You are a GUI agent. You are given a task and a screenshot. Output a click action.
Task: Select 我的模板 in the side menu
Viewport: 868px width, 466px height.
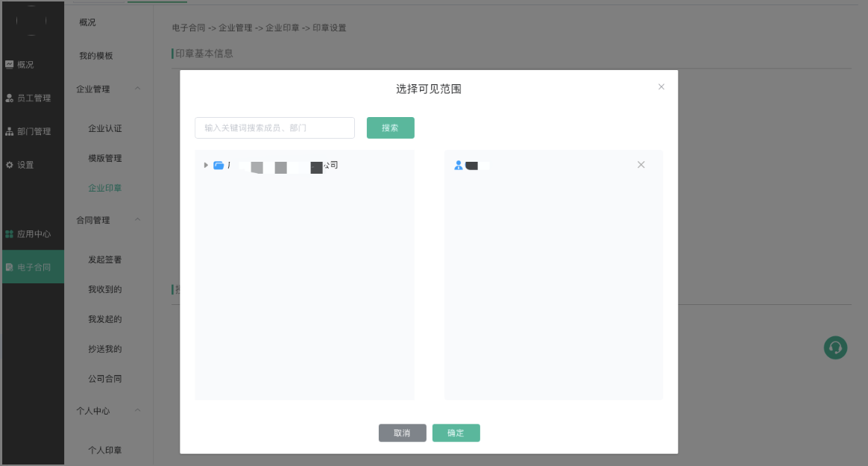96,56
